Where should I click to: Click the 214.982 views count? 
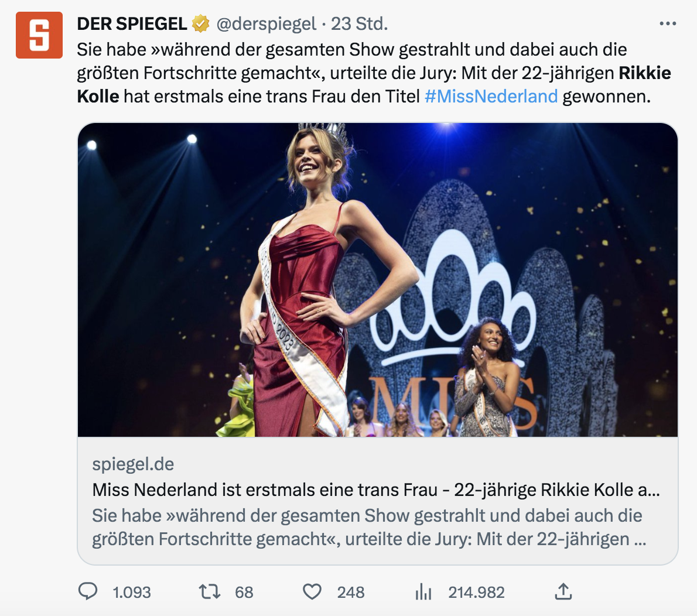click(x=476, y=592)
